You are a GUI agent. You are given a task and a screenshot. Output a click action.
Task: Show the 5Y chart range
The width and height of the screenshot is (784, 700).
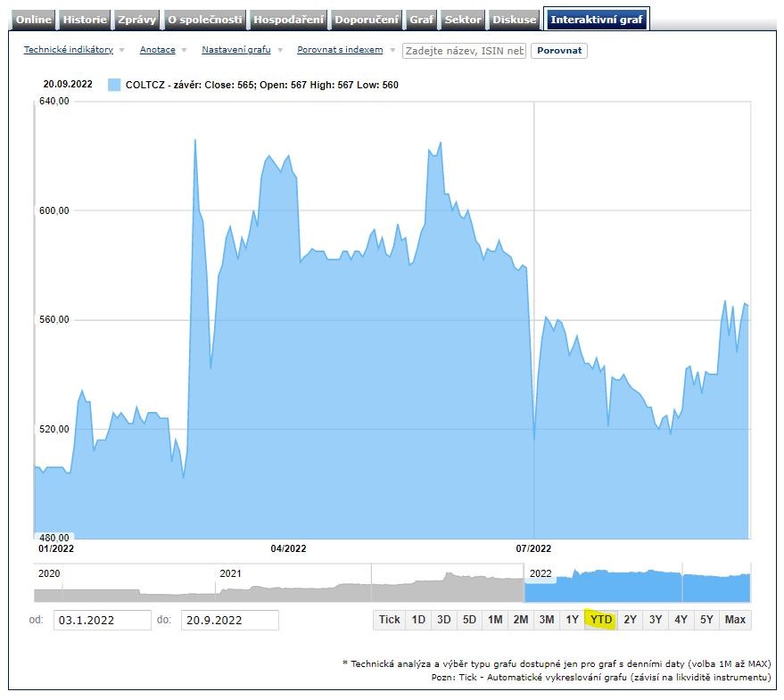tap(706, 620)
